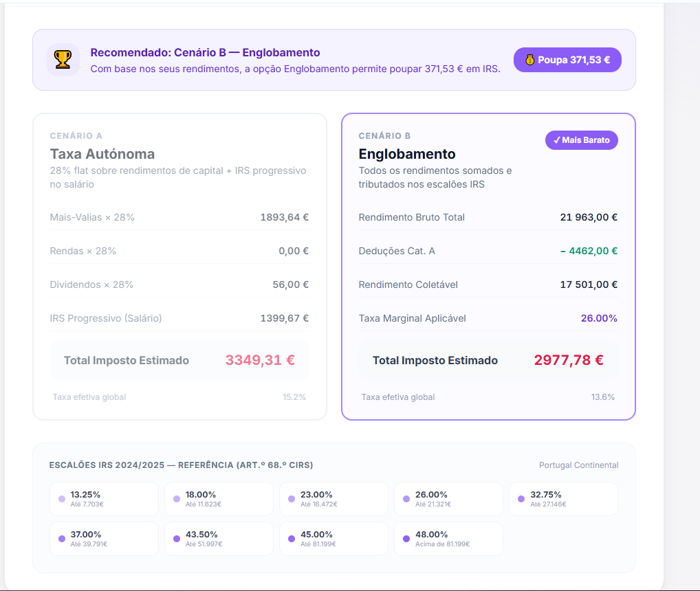Click the Taxa efetiva global label in Cenário B
700x591 pixels.
[x=397, y=397]
